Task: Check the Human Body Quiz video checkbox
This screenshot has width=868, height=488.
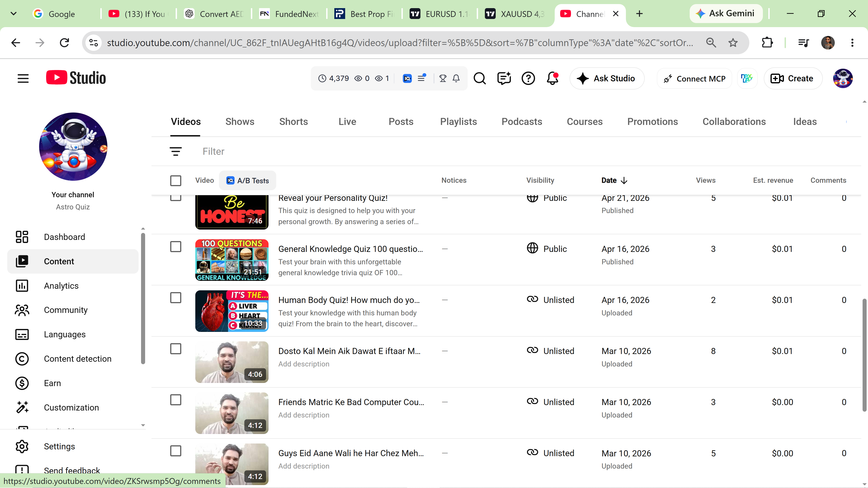Action: [x=176, y=298]
